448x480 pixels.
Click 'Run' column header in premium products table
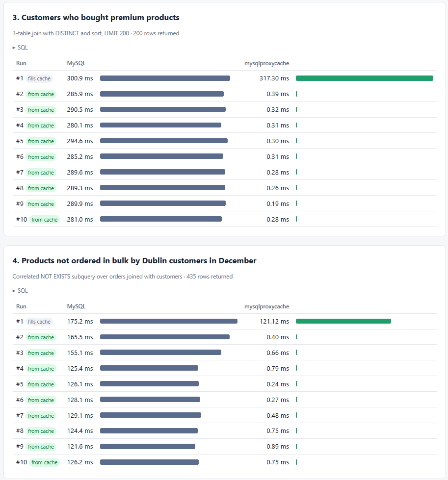pos(21,63)
